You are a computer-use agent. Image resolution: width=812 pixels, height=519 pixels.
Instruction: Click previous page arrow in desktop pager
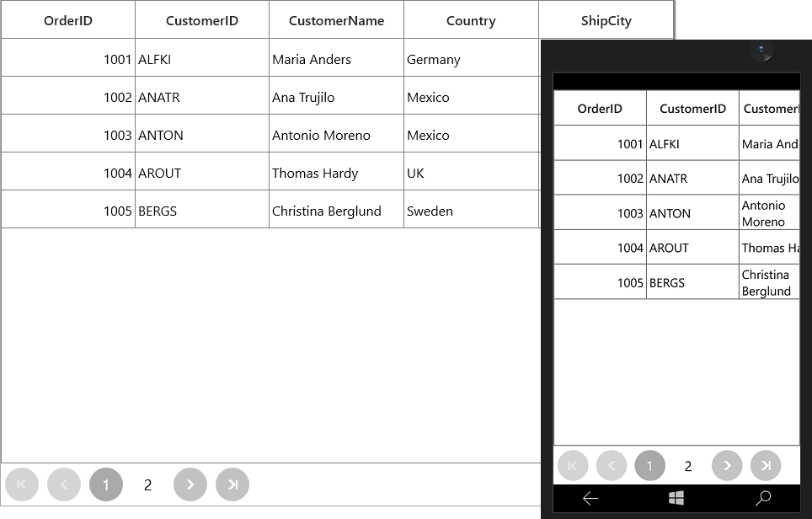pos(64,484)
